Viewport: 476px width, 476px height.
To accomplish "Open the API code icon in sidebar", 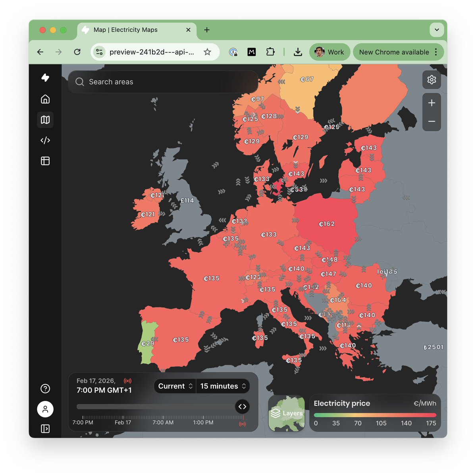I will coord(45,140).
